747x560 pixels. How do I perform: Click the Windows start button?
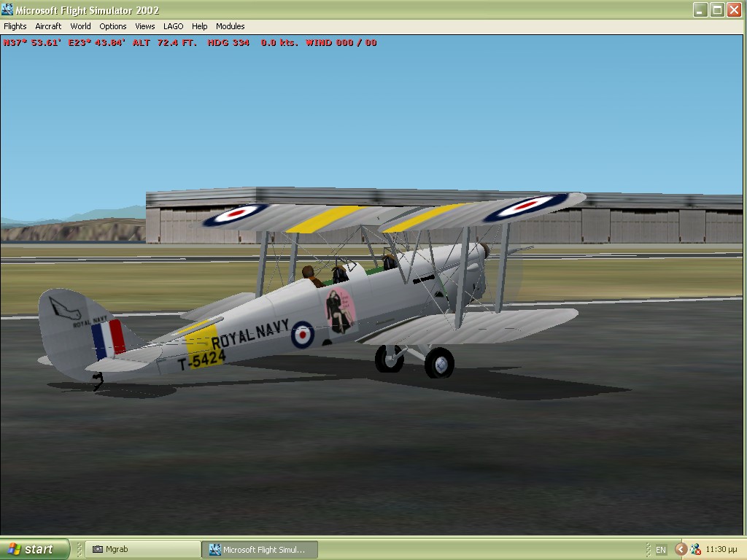pyautogui.click(x=34, y=549)
